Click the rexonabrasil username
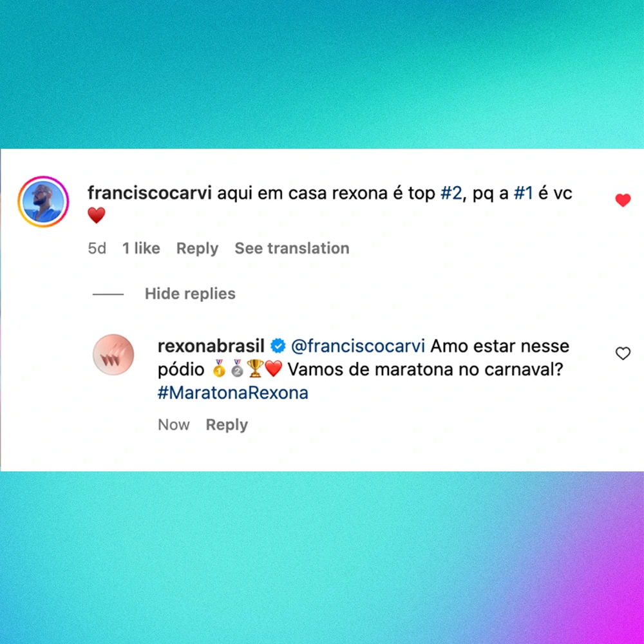 pos(211,346)
